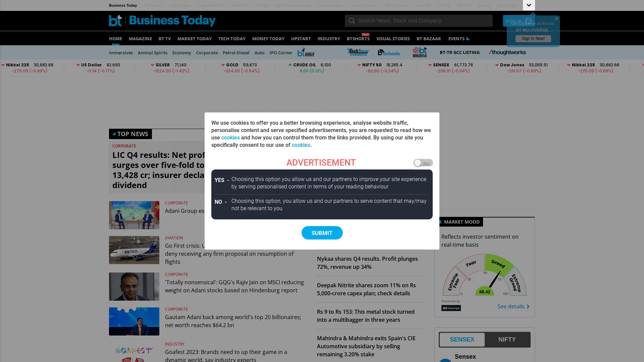The height and width of the screenshot is (362, 644).
Task: Click the Thoughtworks icon in toolbar
Action: pyautogui.click(x=507, y=52)
